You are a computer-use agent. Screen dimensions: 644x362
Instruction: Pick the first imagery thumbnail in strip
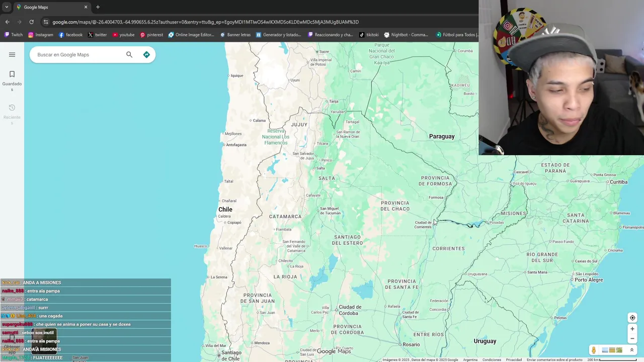click(606, 350)
